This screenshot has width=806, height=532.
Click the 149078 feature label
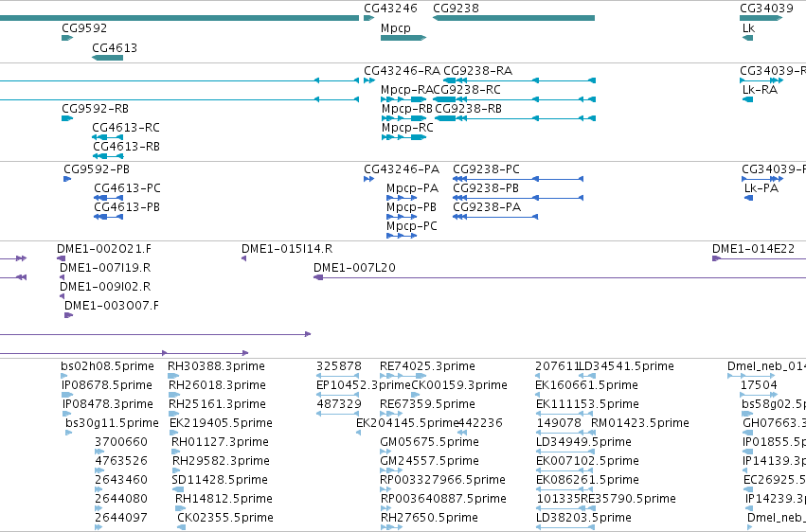tap(559, 424)
